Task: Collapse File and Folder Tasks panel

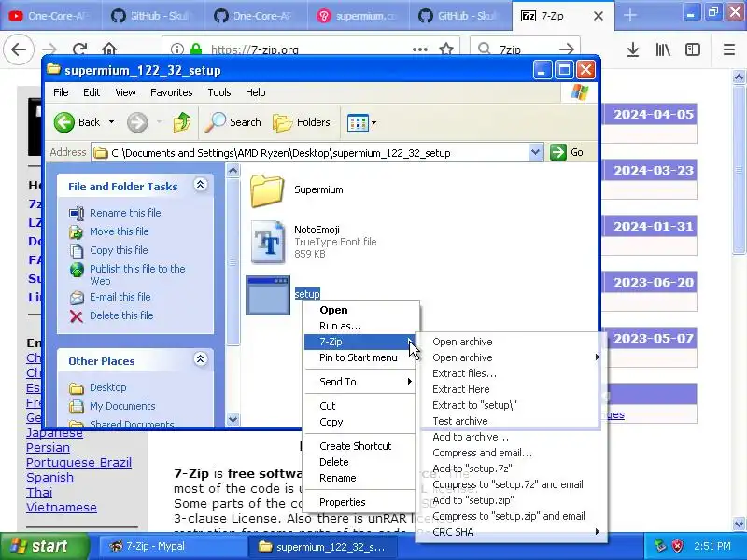Action: pos(201,185)
